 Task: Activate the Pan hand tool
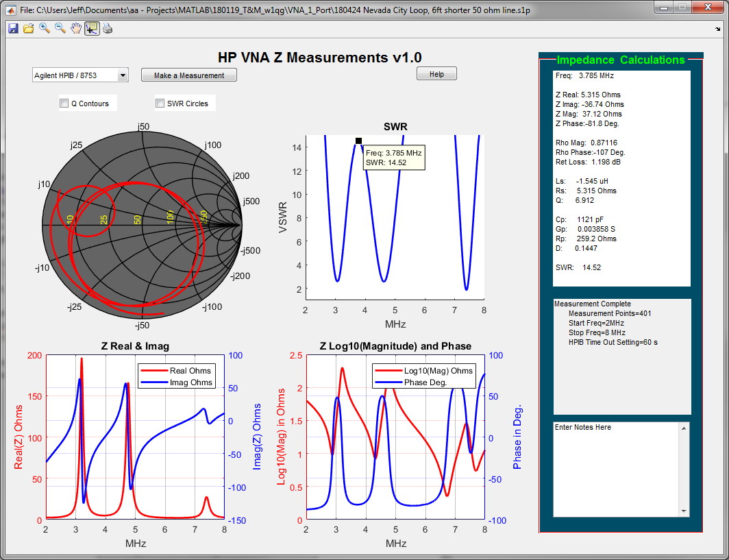pyautogui.click(x=76, y=27)
